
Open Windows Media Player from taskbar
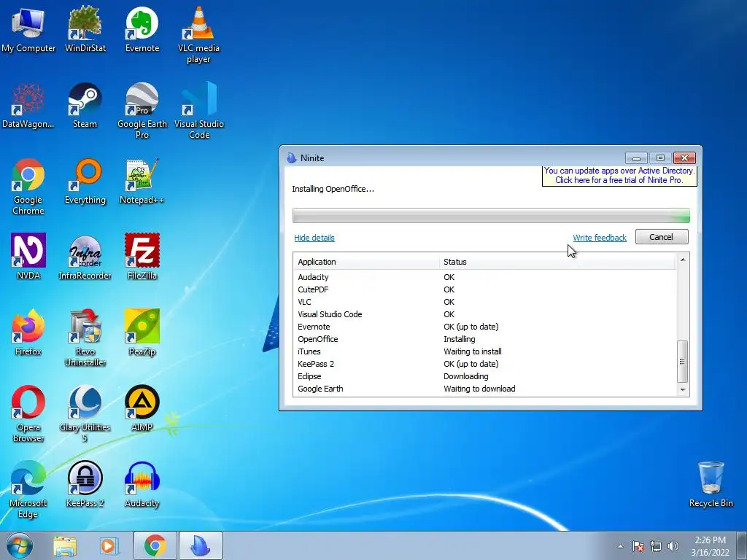coord(109,546)
